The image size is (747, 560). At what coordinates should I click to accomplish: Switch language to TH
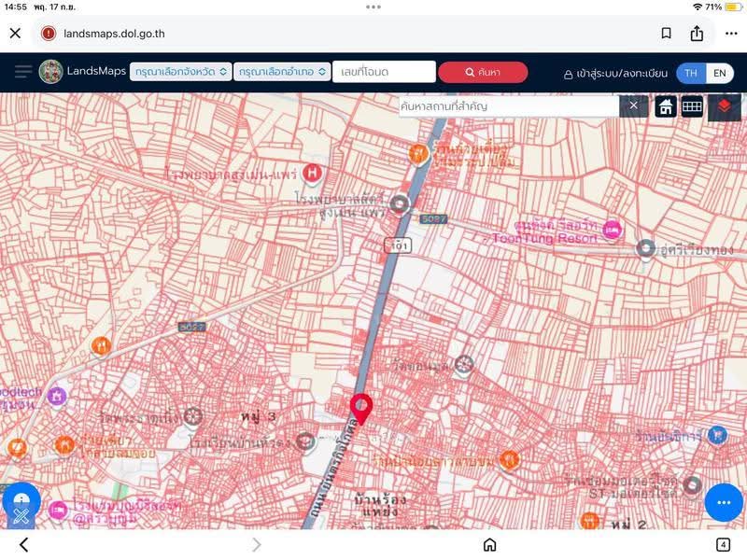point(691,74)
